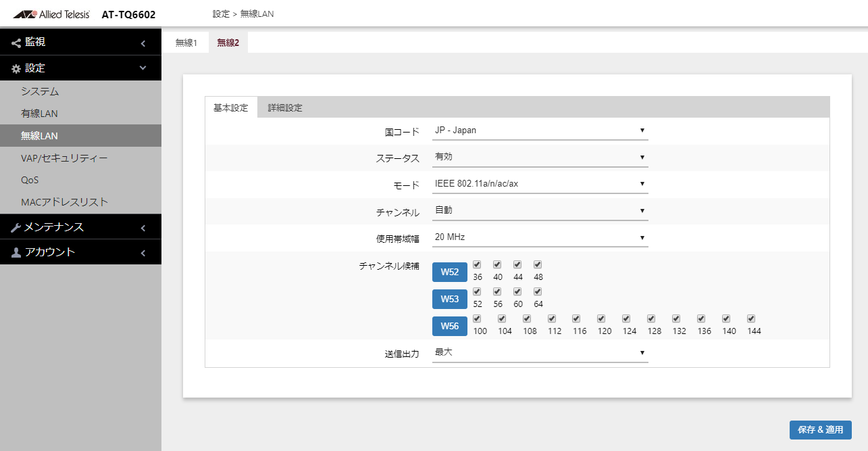Uncheck channel 40 checkbox
The height and width of the screenshot is (451, 868).
(x=497, y=264)
